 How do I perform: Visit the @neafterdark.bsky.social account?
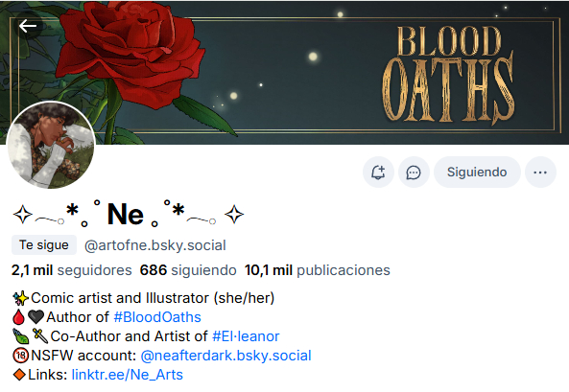tap(225, 356)
